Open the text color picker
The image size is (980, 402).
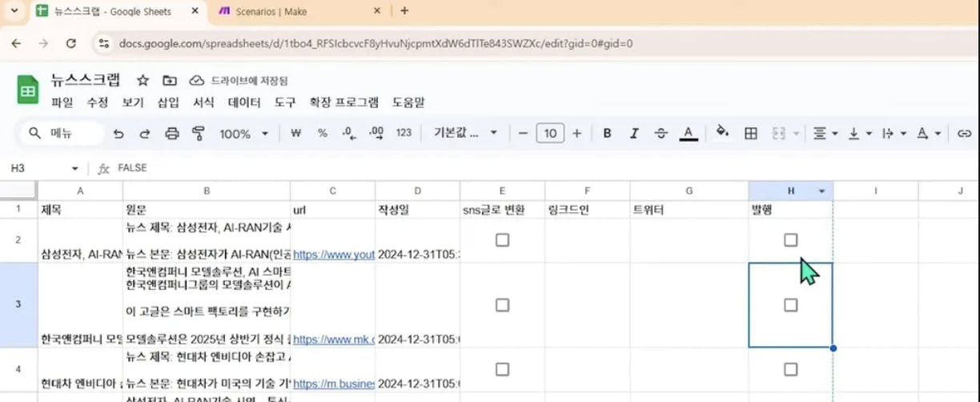coord(688,134)
